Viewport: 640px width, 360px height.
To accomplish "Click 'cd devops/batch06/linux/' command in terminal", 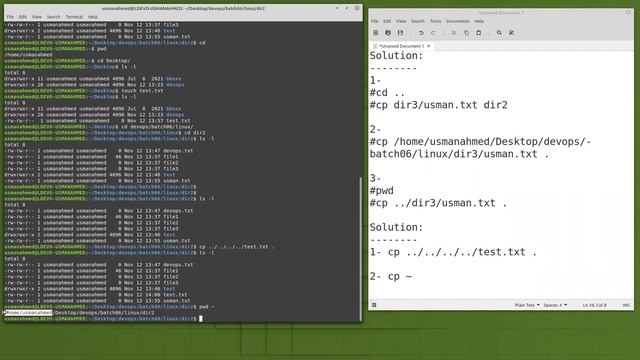I will pos(157,127).
